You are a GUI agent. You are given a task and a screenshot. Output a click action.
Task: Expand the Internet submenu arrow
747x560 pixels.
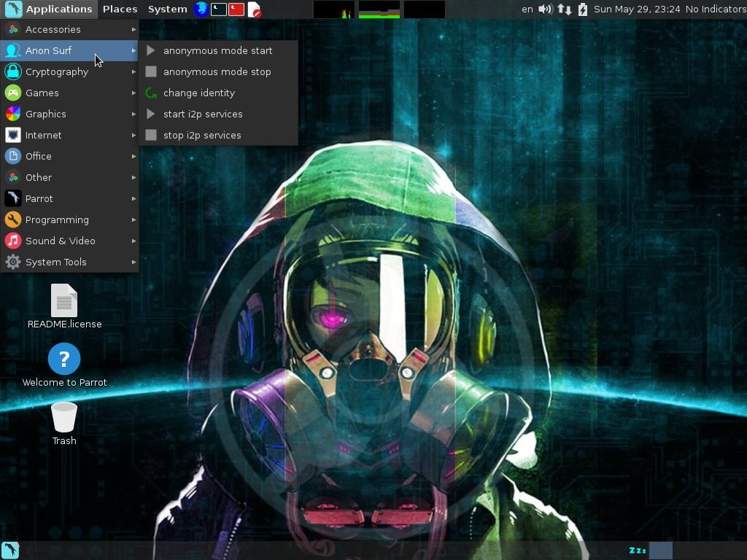134,135
